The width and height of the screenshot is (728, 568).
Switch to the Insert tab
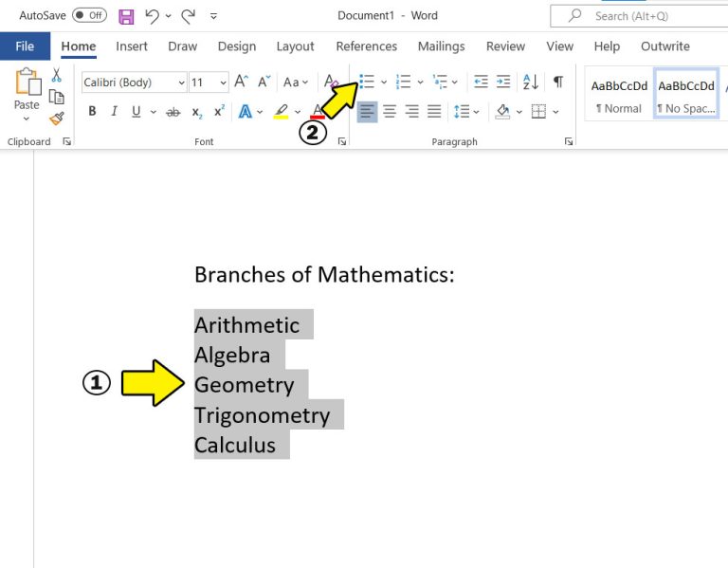coord(132,46)
